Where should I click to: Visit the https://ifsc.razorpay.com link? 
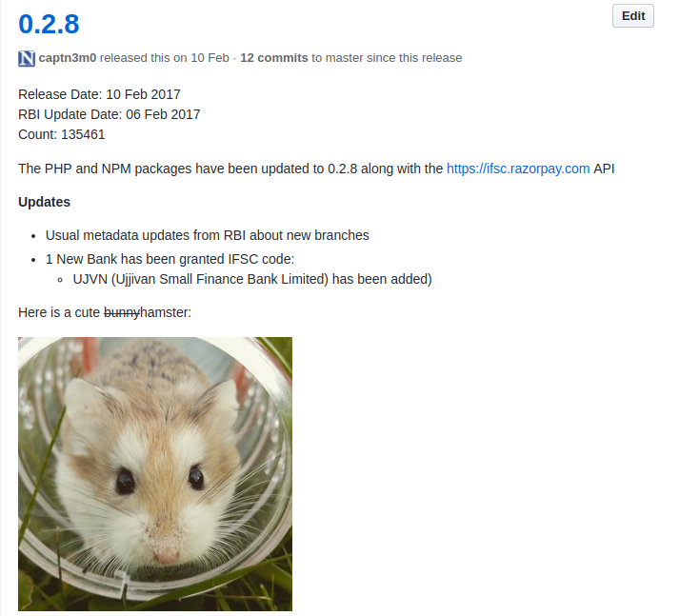(518, 169)
